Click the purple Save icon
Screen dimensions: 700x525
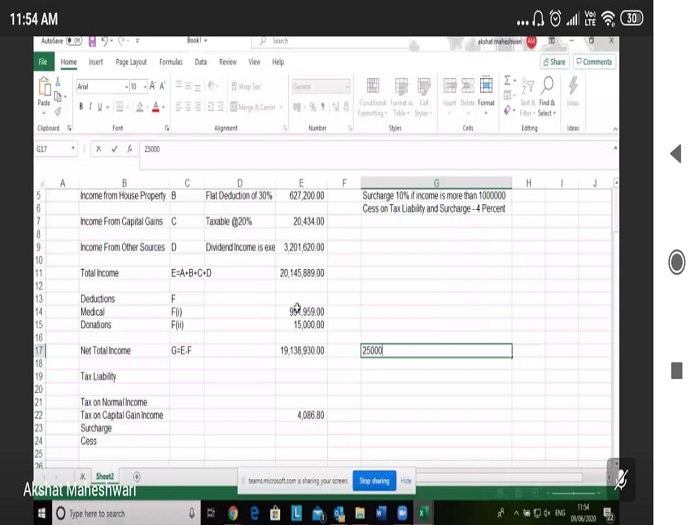92,42
